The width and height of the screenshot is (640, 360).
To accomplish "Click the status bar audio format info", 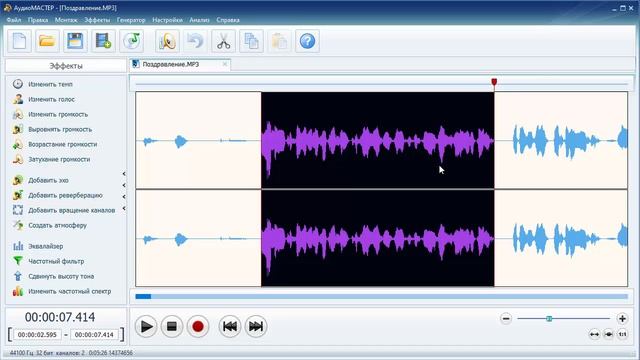I will tap(71, 353).
